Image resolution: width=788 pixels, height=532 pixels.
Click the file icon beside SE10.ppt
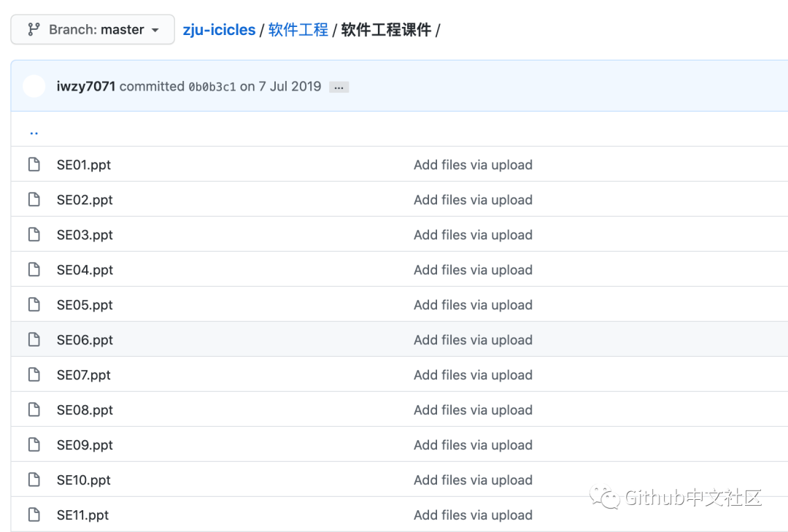[34, 480]
